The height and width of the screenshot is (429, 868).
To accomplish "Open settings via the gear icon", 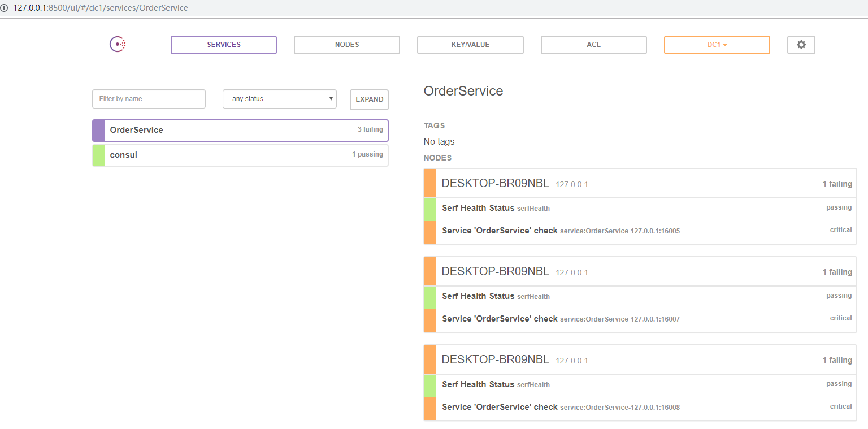I will coord(801,45).
